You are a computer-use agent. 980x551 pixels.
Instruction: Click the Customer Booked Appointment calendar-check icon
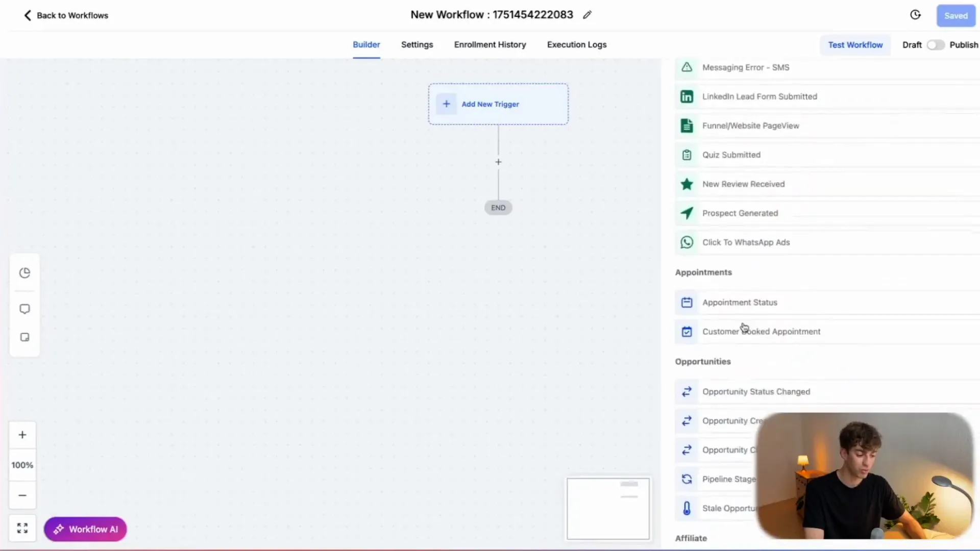687,332
